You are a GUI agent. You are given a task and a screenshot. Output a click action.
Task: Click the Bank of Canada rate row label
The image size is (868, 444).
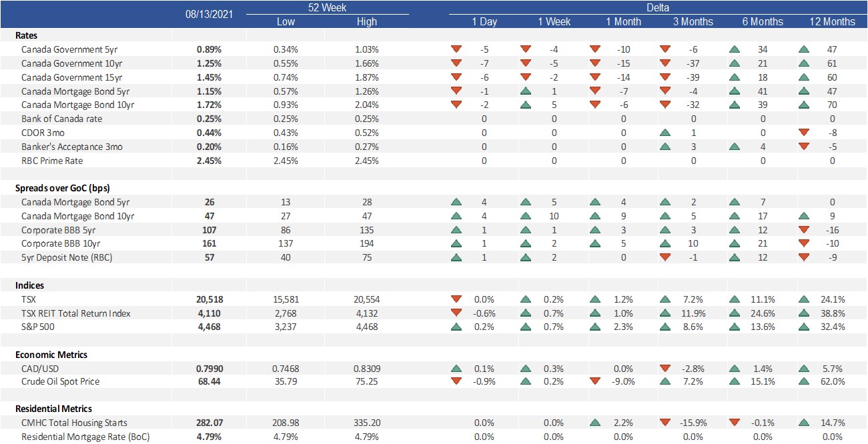62,119
